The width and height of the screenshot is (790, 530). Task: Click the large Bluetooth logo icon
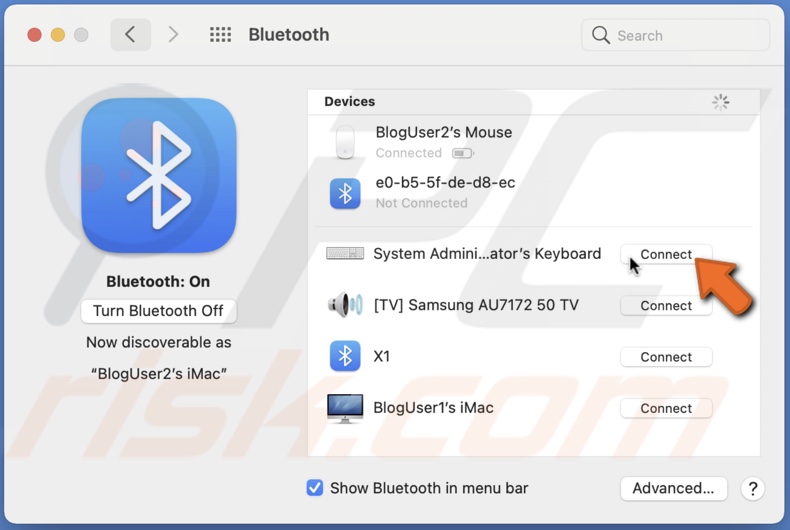[159, 175]
